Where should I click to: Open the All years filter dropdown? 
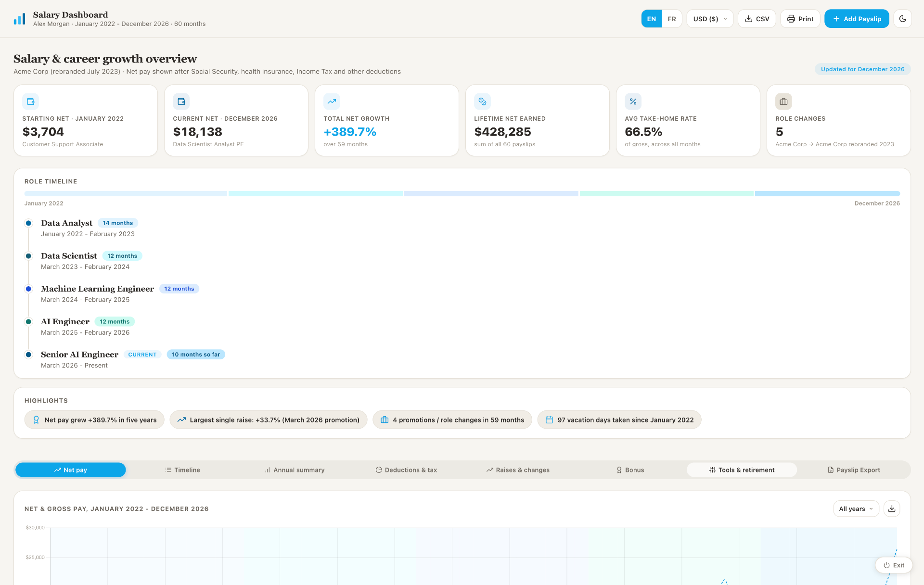pos(856,509)
